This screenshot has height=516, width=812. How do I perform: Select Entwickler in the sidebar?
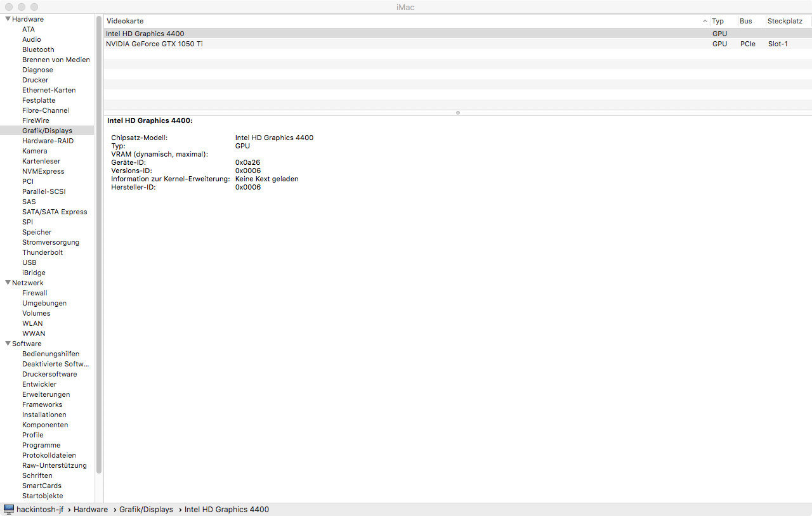pyautogui.click(x=39, y=384)
